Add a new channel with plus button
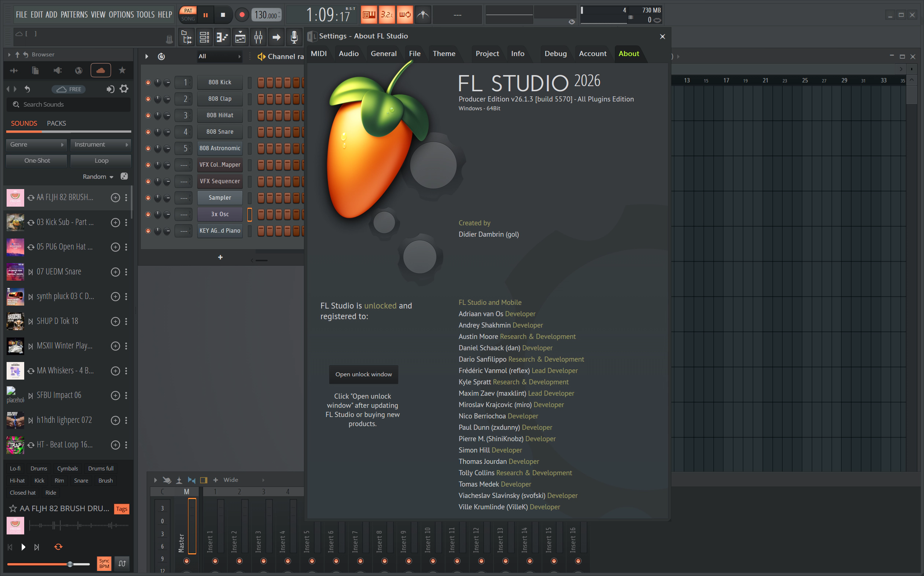 tap(220, 258)
